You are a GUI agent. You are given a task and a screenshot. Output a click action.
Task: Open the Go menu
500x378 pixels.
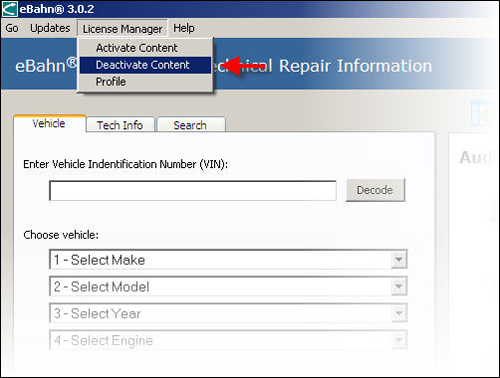12,28
